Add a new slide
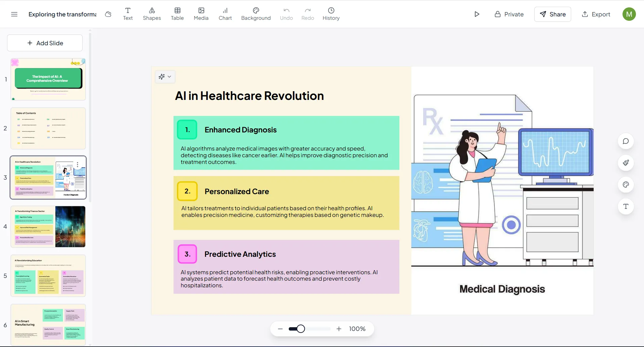The height and width of the screenshot is (347, 644). pos(45,43)
